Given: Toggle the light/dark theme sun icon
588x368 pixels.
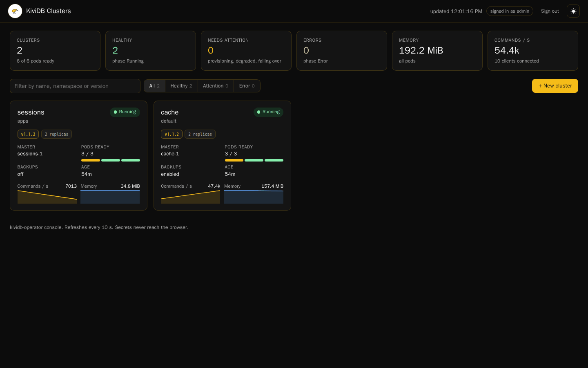Looking at the screenshot, I should pos(573,11).
